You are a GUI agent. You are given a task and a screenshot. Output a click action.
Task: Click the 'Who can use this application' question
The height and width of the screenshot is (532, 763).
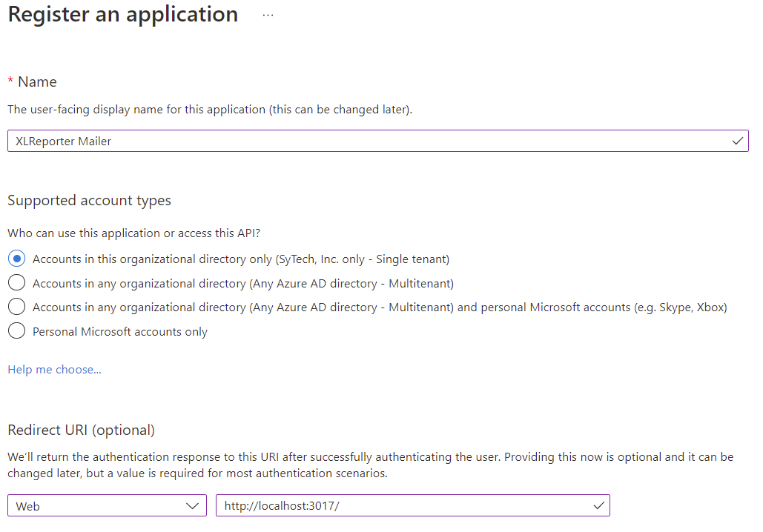click(133, 233)
